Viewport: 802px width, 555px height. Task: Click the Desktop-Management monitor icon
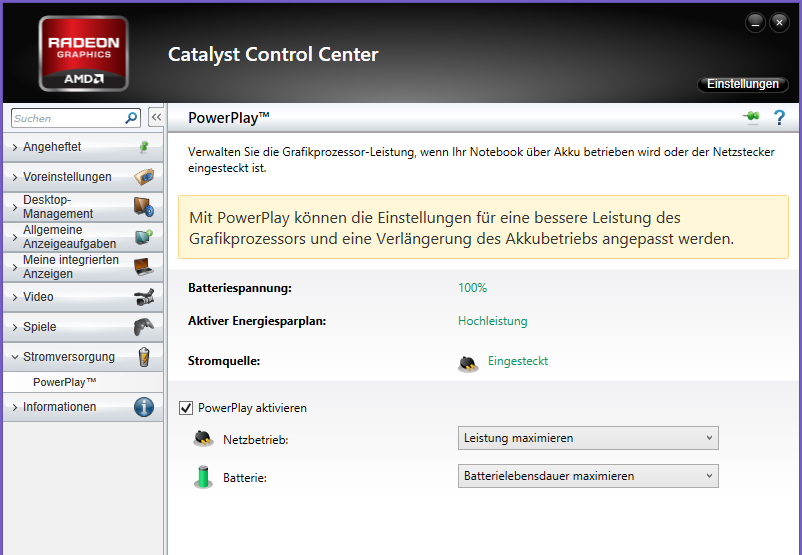coord(144,207)
